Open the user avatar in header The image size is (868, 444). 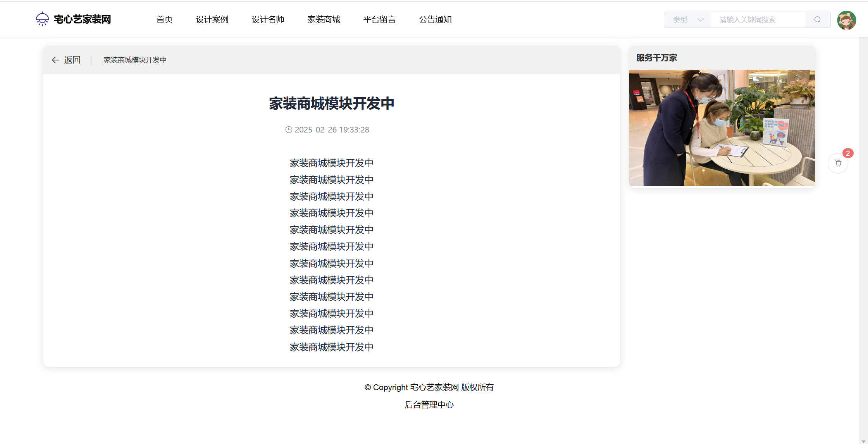coord(846,20)
